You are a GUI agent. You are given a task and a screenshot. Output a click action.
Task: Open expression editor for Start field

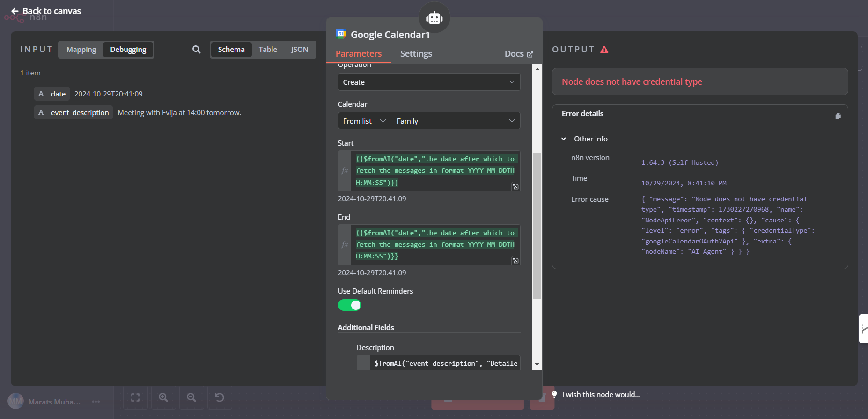click(515, 187)
